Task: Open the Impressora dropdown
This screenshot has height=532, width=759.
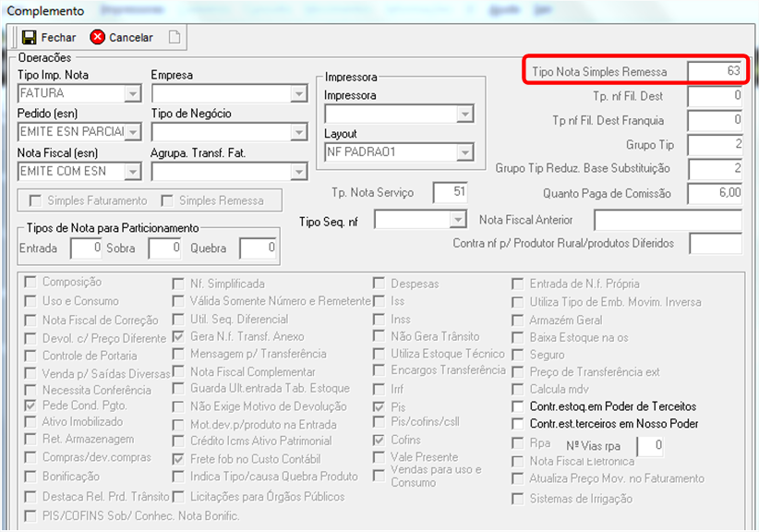Action: coord(464,114)
